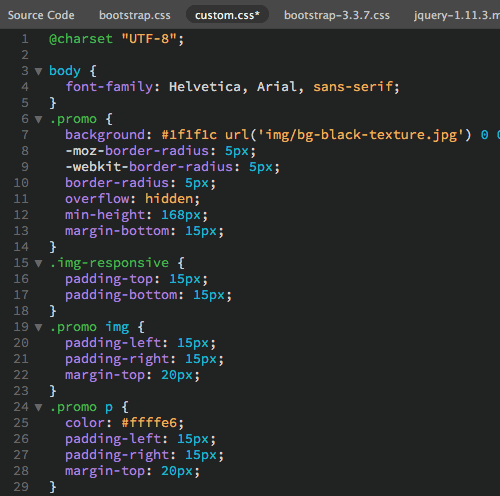
Task: Click the .promo p selector
Action: (x=81, y=407)
